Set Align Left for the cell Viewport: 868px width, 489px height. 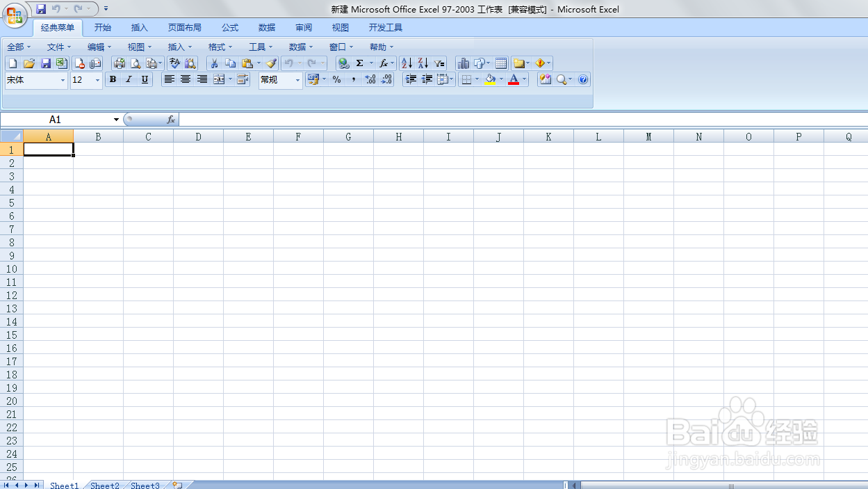click(169, 80)
